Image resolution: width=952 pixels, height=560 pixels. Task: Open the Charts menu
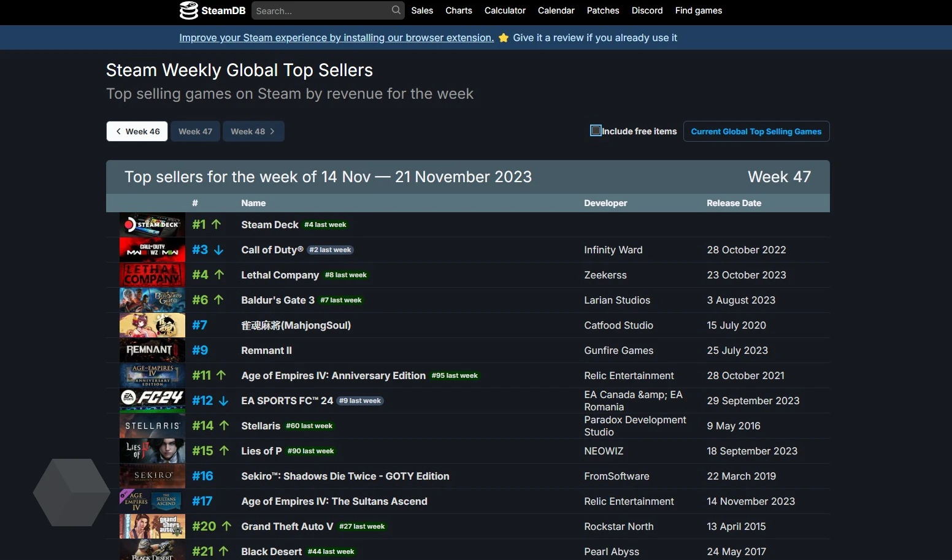[459, 10]
